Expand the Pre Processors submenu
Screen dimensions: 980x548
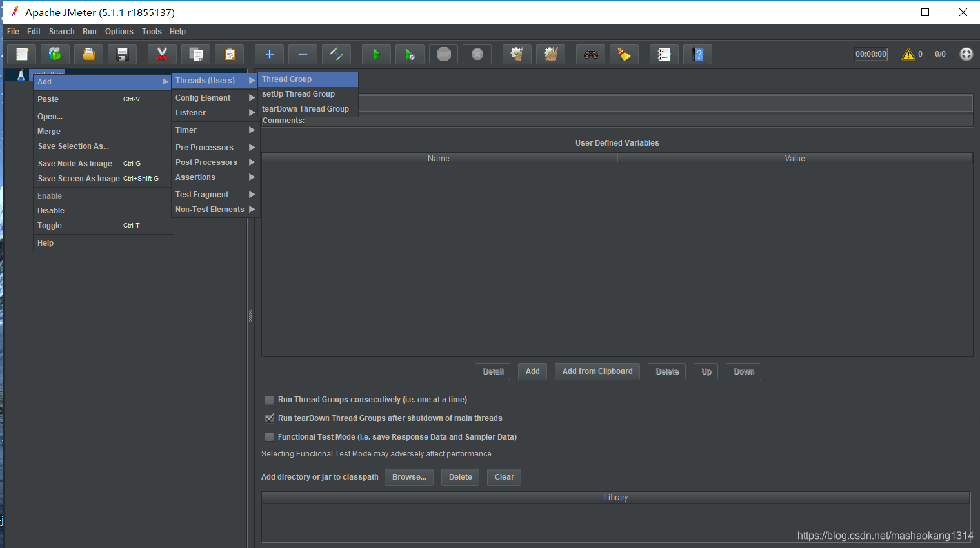[x=215, y=148]
